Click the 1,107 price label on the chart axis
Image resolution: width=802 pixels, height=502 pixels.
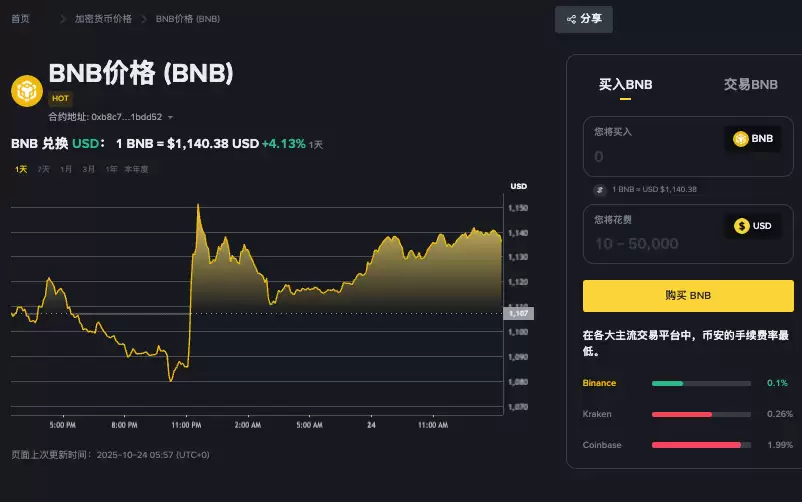coord(519,313)
